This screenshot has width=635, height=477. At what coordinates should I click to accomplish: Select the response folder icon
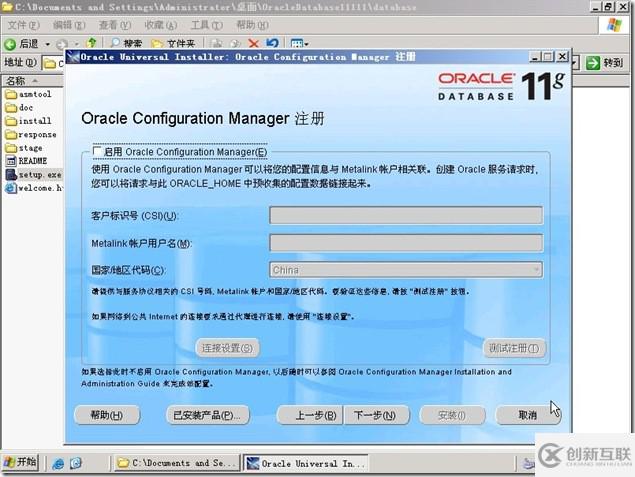[11, 135]
